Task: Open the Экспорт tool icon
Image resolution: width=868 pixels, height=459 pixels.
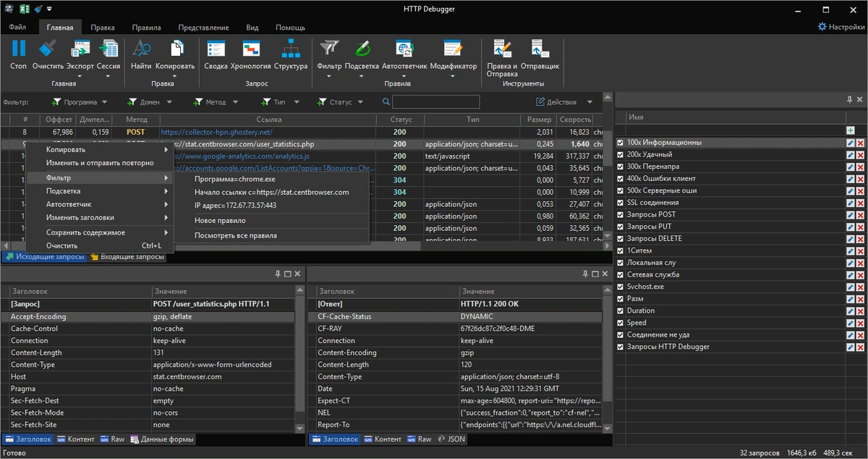Action: [80, 49]
